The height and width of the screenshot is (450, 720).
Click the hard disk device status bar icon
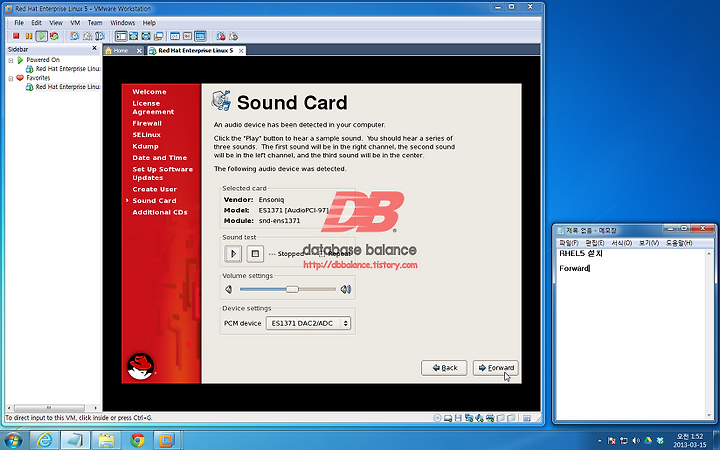(x=448, y=418)
